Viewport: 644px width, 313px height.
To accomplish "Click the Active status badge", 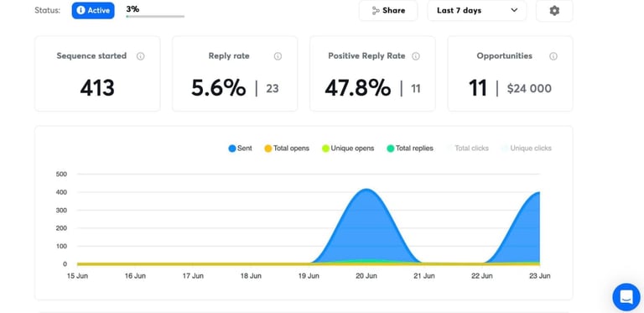I will (x=93, y=11).
